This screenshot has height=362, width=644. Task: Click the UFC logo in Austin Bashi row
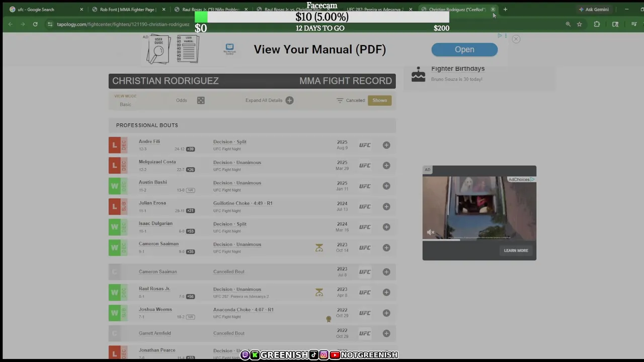pyautogui.click(x=365, y=186)
